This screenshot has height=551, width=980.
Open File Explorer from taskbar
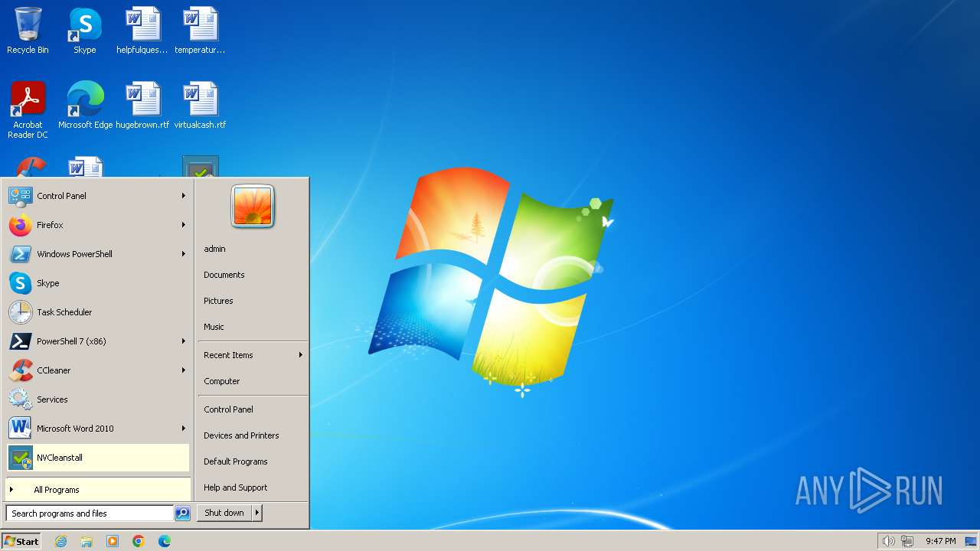pos(87,541)
